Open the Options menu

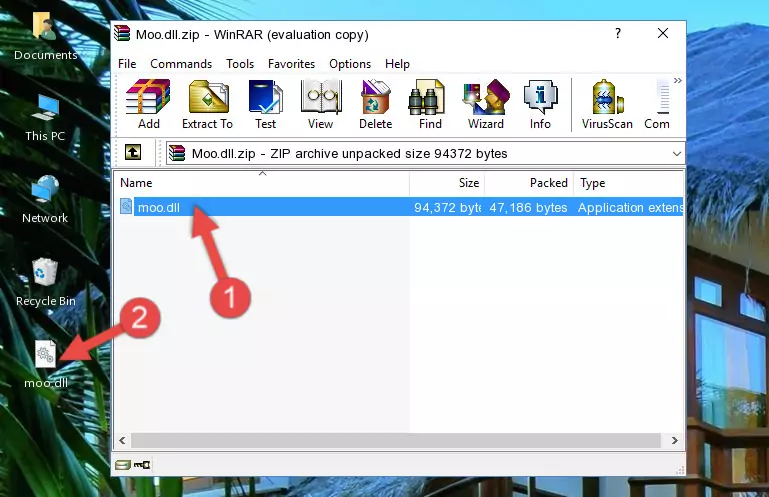click(350, 64)
